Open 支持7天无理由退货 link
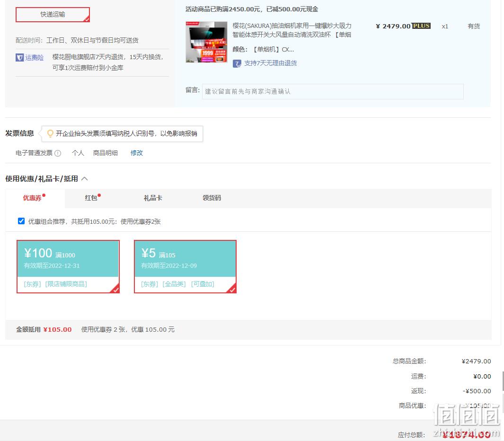The width and height of the screenshot is (504, 441). [x=270, y=63]
